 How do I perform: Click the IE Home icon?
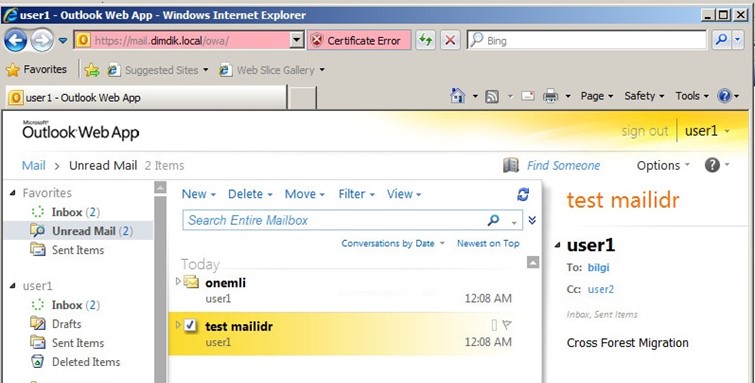click(x=457, y=96)
